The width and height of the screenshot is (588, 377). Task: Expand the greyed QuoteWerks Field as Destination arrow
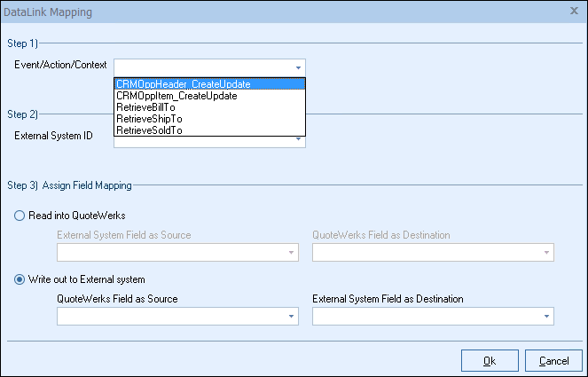click(545, 253)
